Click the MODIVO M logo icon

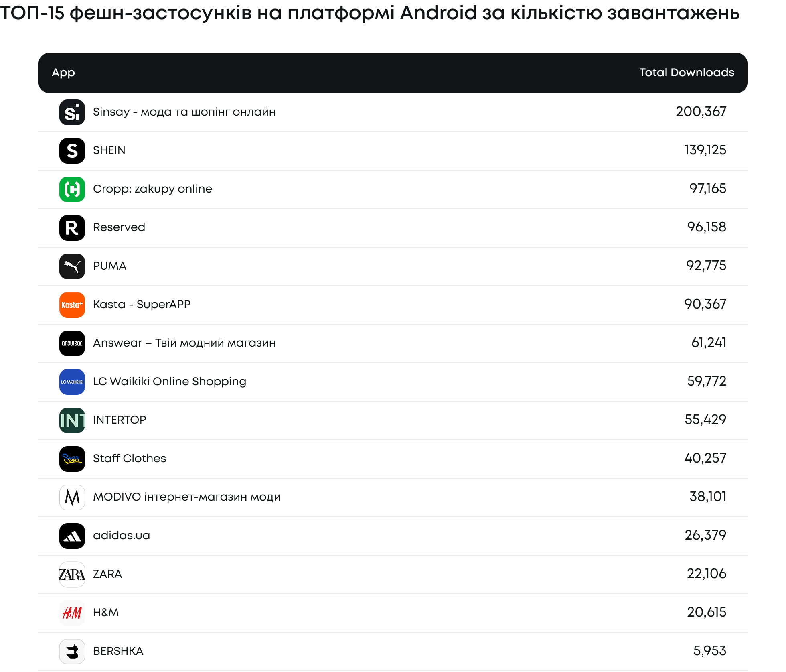tap(72, 497)
